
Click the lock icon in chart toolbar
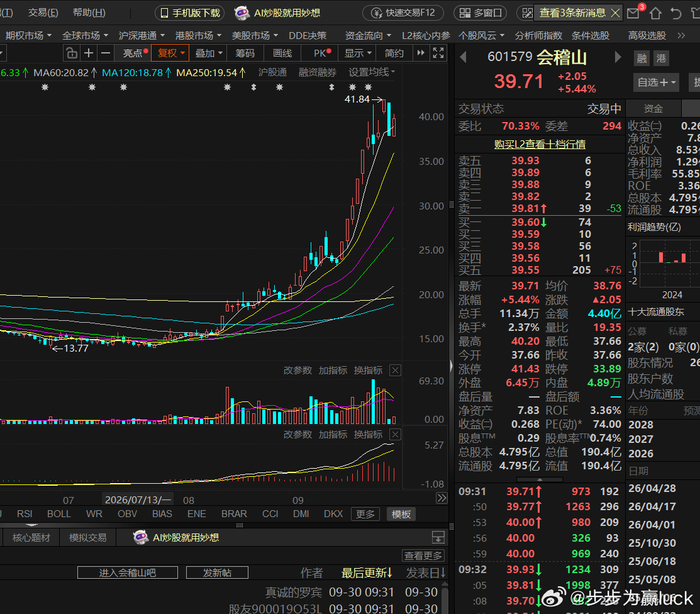[72, 53]
